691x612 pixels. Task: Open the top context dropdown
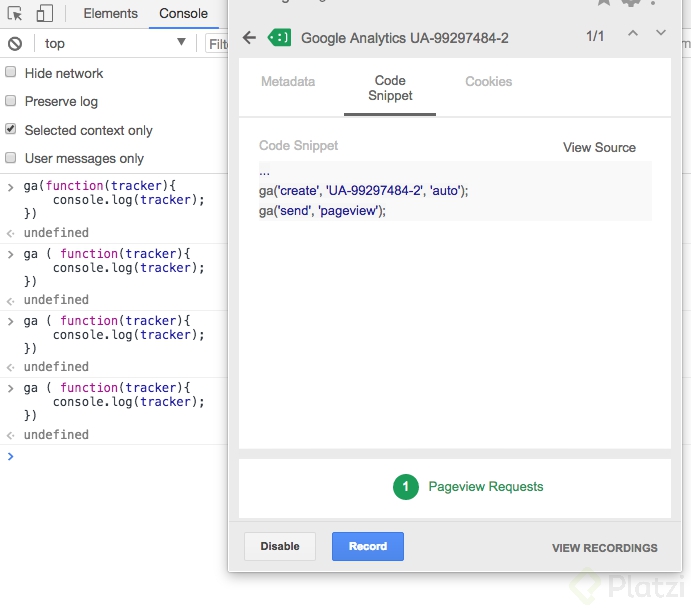click(x=115, y=43)
